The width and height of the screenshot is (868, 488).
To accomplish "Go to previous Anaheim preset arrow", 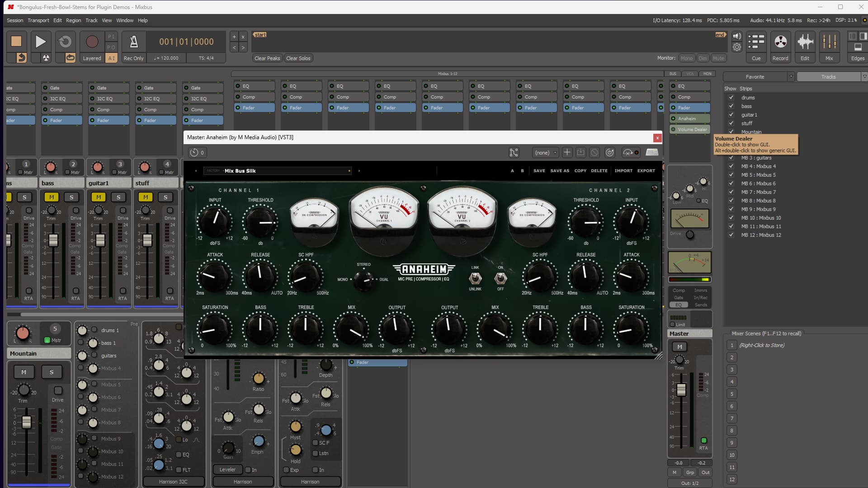I will coord(196,171).
